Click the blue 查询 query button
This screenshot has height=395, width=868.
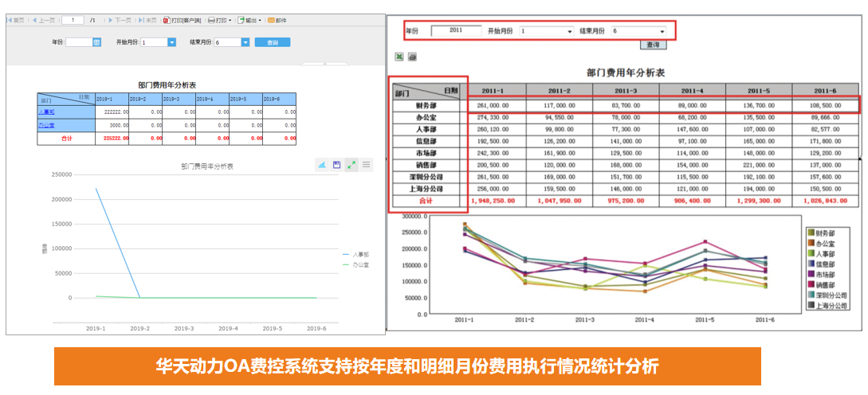273,42
